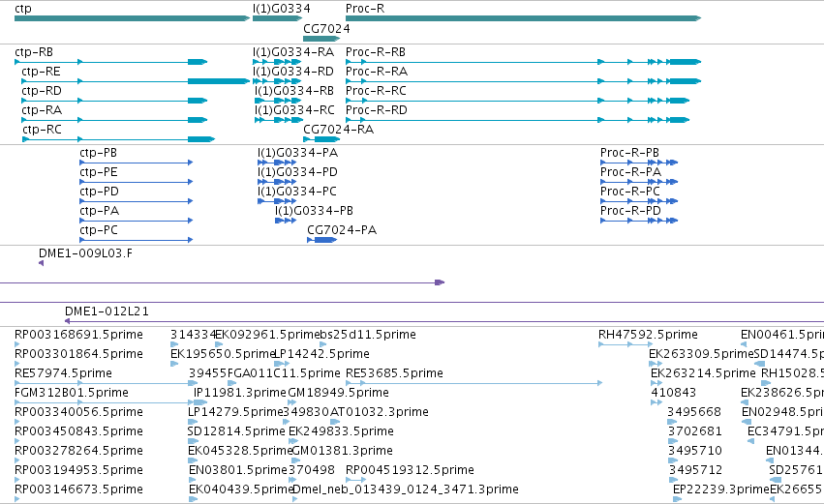Screen dimensions: 824x504
Task: Select l(1)G0334-PA protein label
Action: pos(298,153)
